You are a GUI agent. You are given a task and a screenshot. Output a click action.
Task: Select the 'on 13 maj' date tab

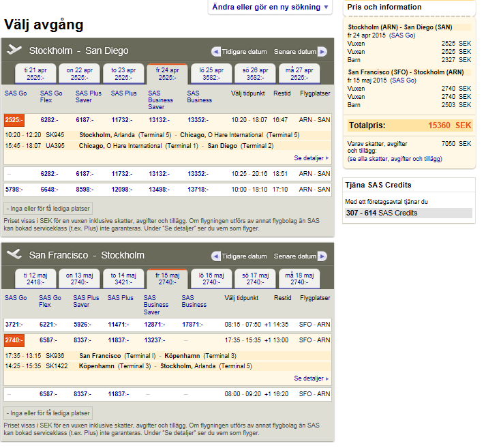pyautogui.click(x=79, y=278)
